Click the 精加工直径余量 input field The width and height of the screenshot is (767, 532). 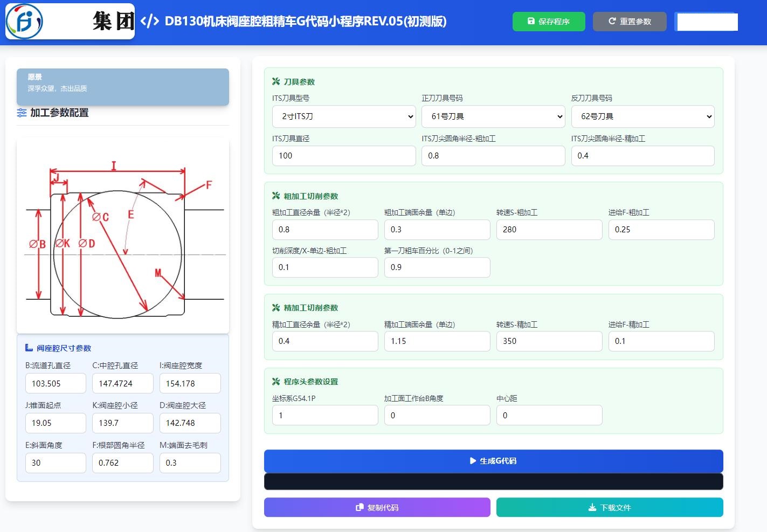click(325, 341)
